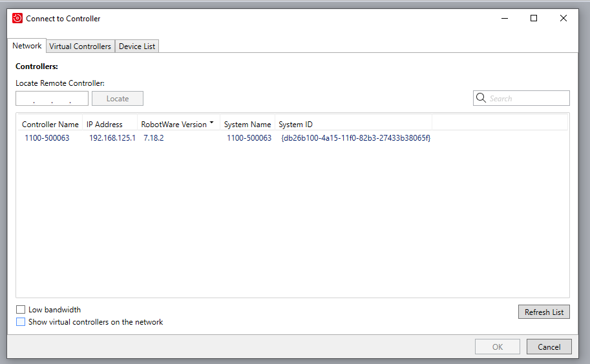Sort list by IP Address column
This screenshot has height=364, width=590.
point(105,125)
